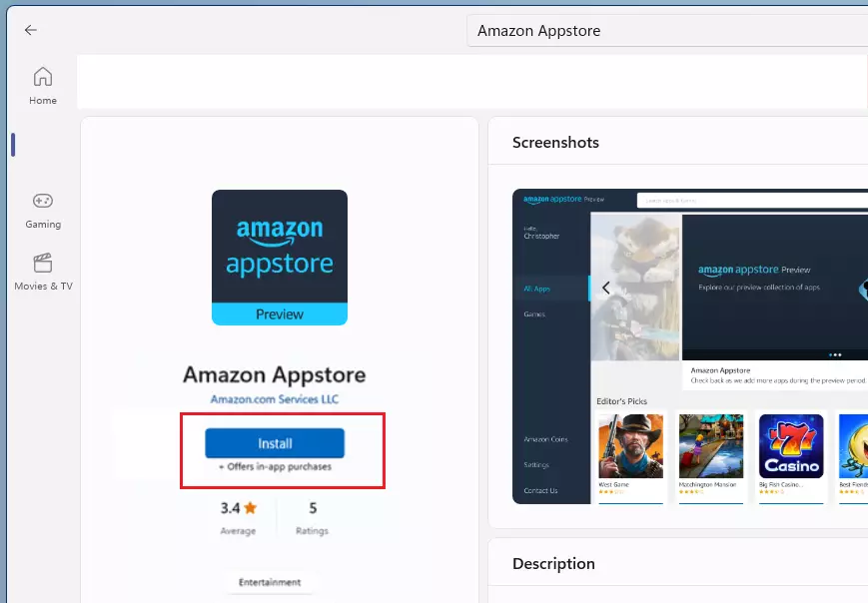Click the previous screenshot chevron arrow
The image size is (868, 603).
(605, 288)
